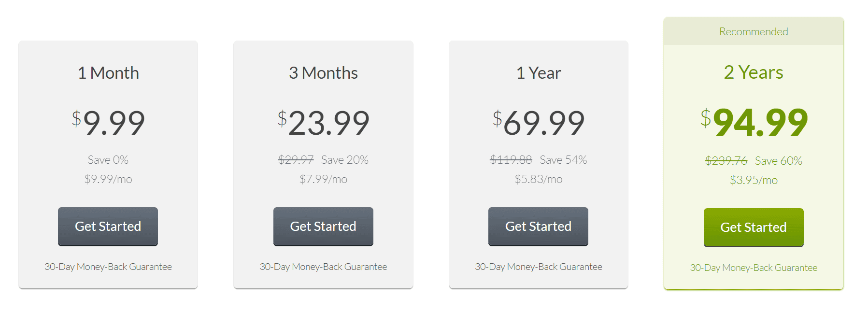This screenshot has width=868, height=311.
Task: Click the 1 Year plan heading
Action: coord(538,73)
